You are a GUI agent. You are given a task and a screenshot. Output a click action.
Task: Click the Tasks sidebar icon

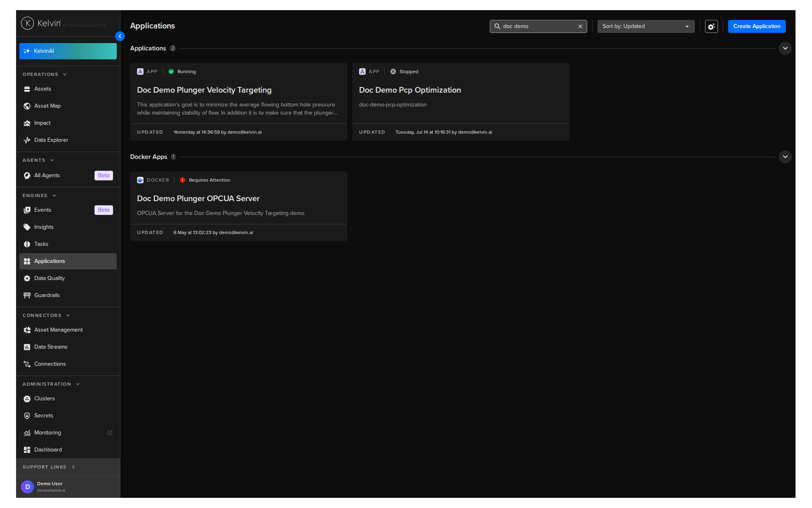pyautogui.click(x=27, y=244)
